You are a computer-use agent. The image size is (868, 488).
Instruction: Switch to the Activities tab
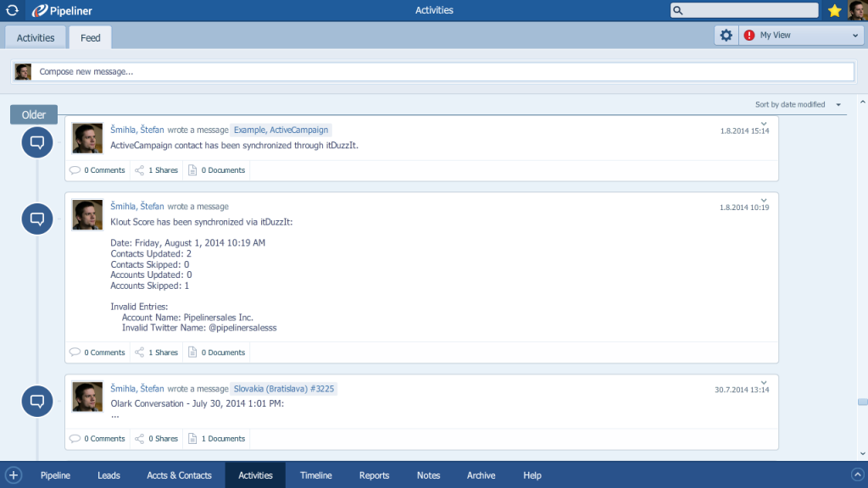point(36,37)
